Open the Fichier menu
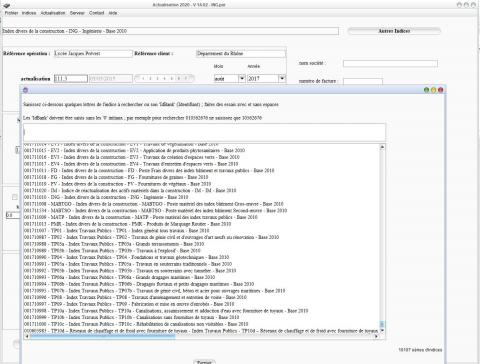 point(11,13)
